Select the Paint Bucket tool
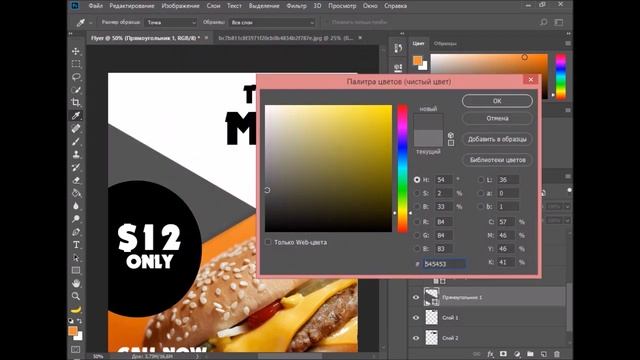 pos(76,193)
